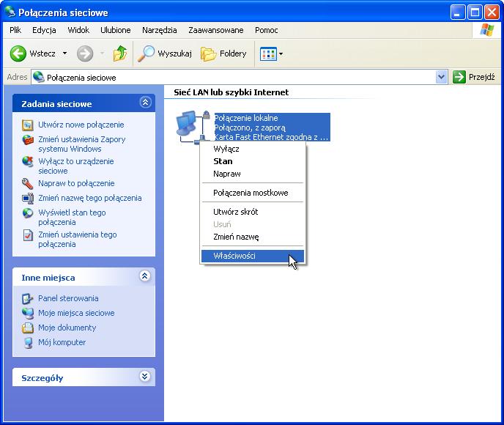The image size is (504, 425).
Task: Collapse the Zadania sieciowe panel
Action: click(145, 103)
